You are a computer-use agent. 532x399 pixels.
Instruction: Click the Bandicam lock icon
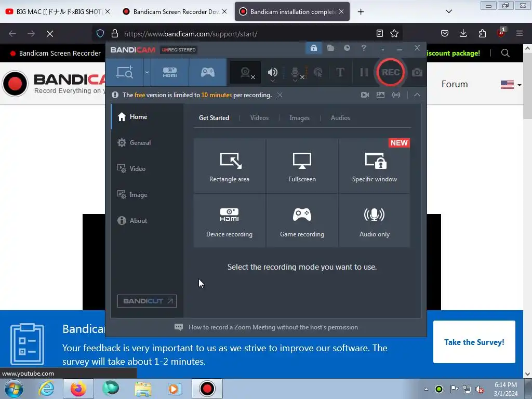313,48
